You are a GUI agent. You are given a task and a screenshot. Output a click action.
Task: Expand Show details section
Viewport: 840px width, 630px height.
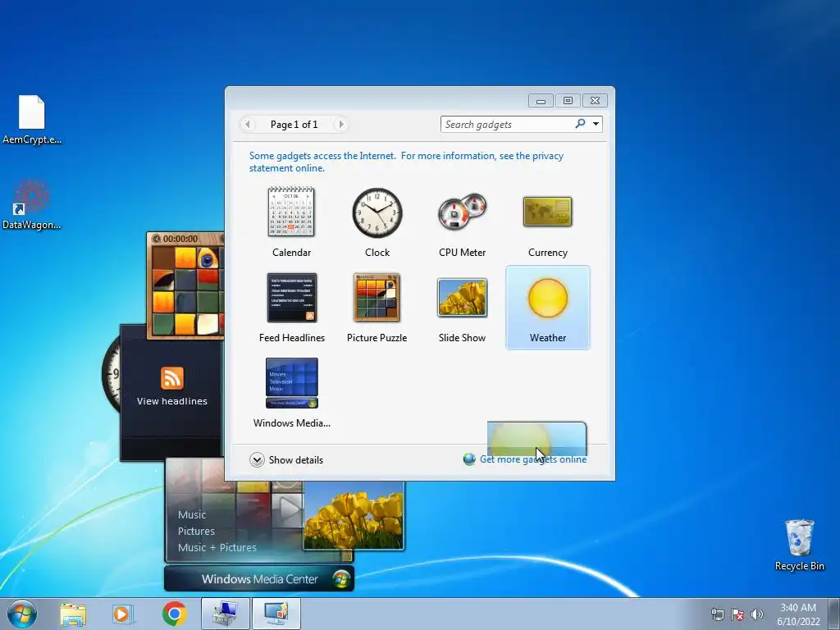click(286, 459)
